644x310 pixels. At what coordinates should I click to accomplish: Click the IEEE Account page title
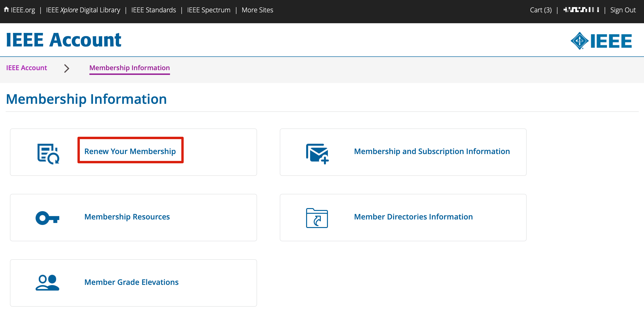tap(64, 40)
